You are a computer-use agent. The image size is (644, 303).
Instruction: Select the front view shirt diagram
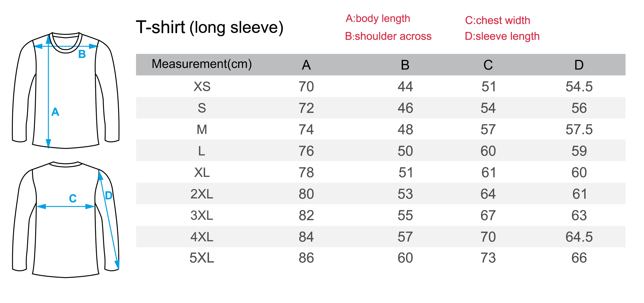point(66,90)
